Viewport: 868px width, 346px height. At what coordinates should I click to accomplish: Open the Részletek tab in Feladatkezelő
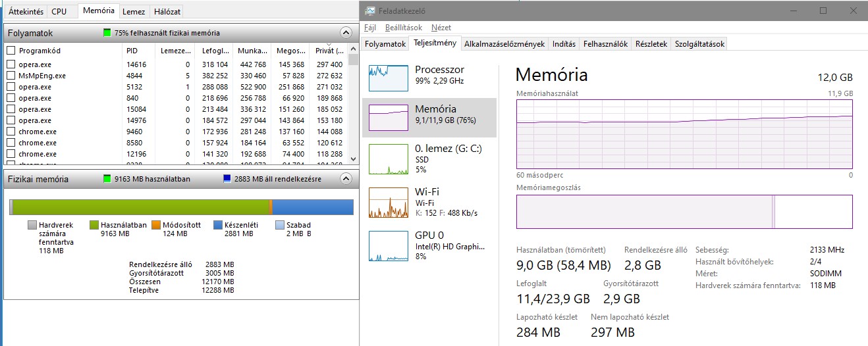click(651, 44)
